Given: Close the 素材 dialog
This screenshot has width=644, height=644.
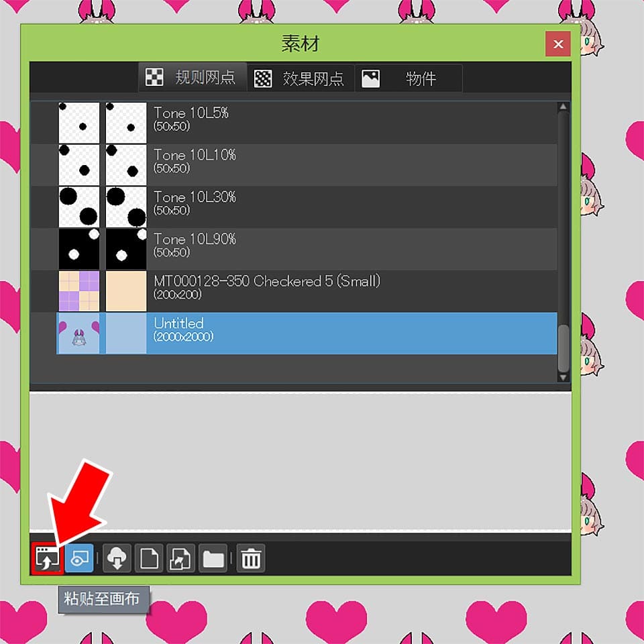Looking at the screenshot, I should pos(557,44).
